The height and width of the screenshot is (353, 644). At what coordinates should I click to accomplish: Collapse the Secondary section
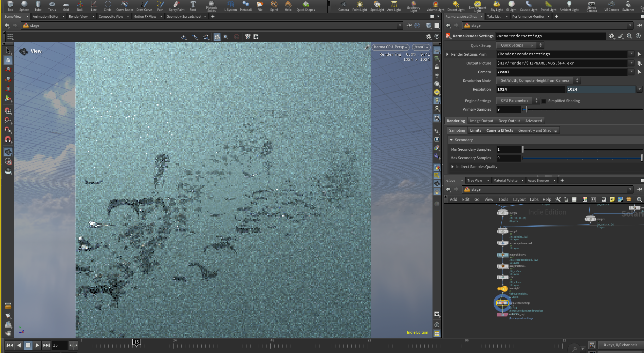(x=451, y=140)
